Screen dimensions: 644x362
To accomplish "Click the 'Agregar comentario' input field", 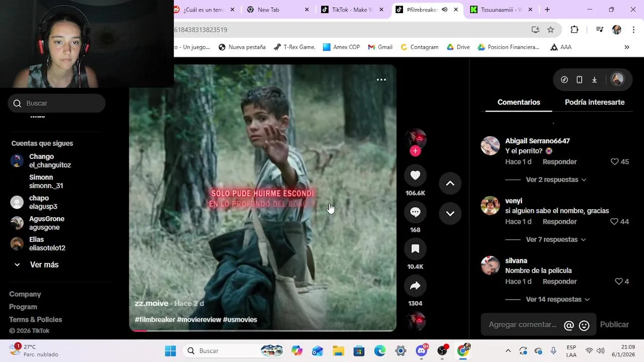I will 523,325.
